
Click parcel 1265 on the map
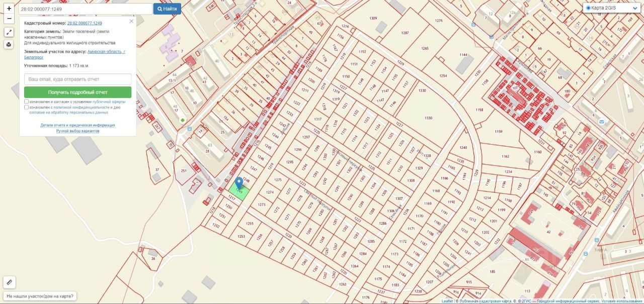click(425, 48)
